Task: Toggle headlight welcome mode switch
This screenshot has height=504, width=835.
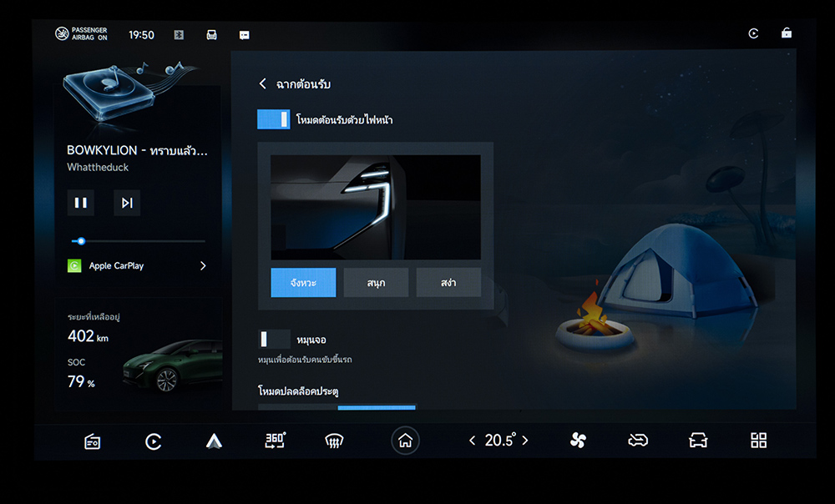Action: coord(273,119)
